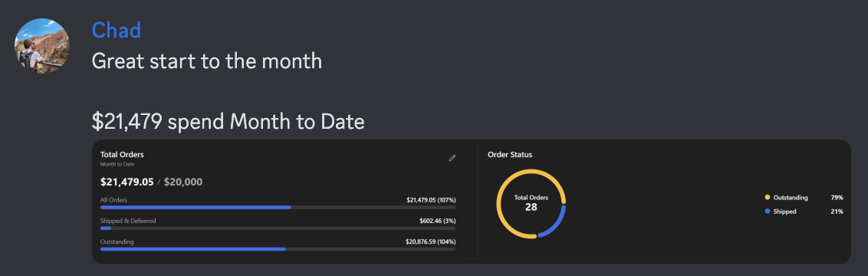Click the yellow Outstanding legend dot

click(x=768, y=198)
